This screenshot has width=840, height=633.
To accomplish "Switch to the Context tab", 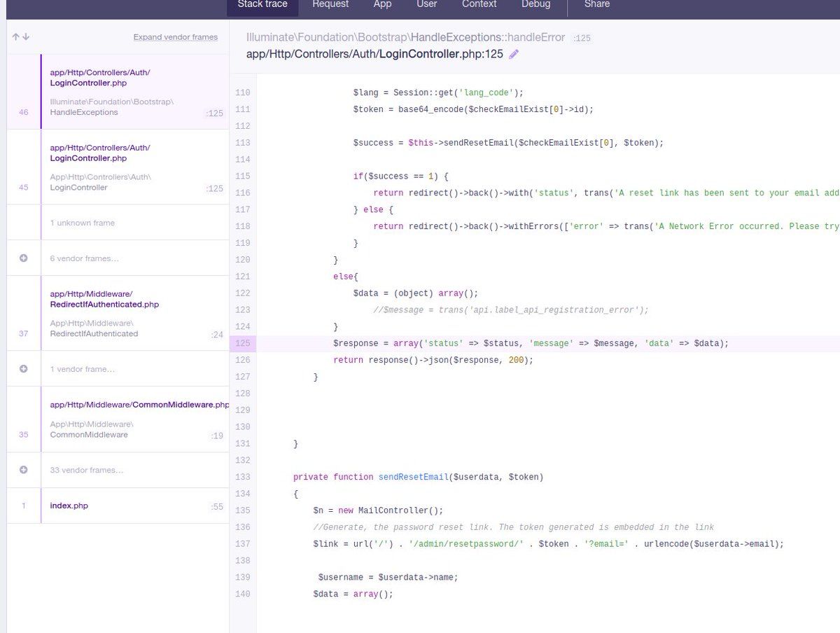I will coord(479,4).
